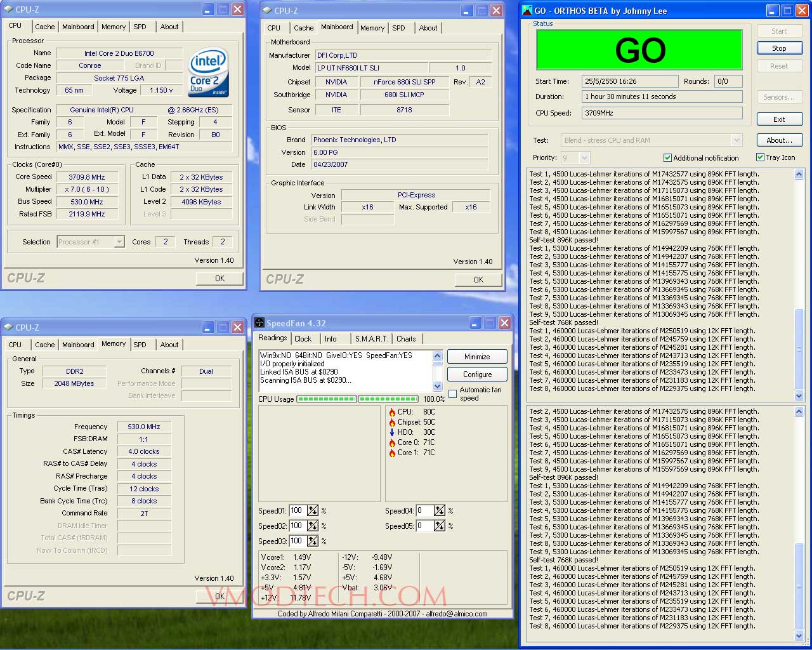Click OK in the CPU-Z Memory window
Screen dimensions: 812x650
(219, 597)
